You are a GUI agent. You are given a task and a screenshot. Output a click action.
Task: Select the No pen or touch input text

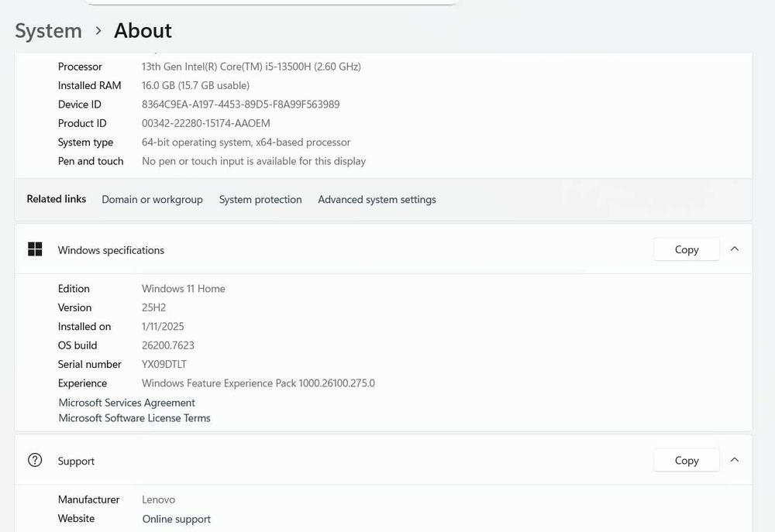pyautogui.click(x=254, y=161)
